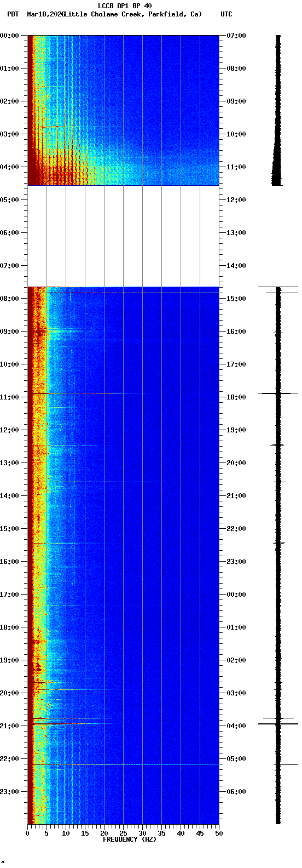This screenshot has height=868, width=302.
Task: Click frequency axis tick label "10"
Action: (66, 833)
